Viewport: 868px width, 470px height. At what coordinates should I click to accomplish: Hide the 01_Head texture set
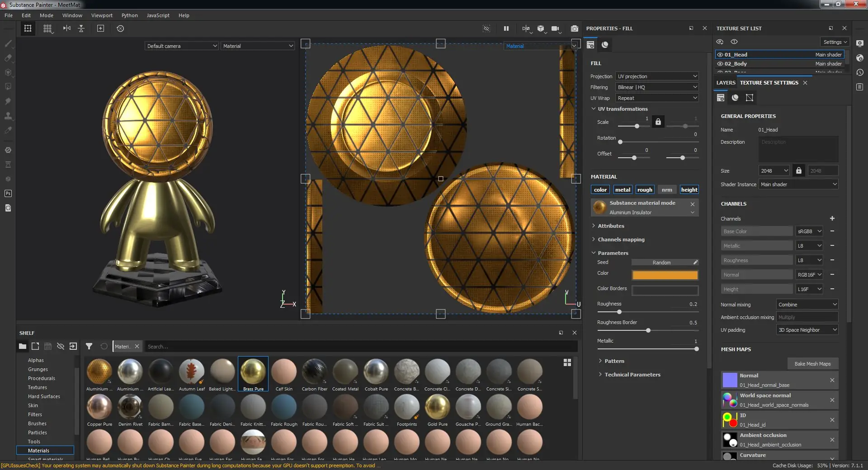pyautogui.click(x=720, y=55)
